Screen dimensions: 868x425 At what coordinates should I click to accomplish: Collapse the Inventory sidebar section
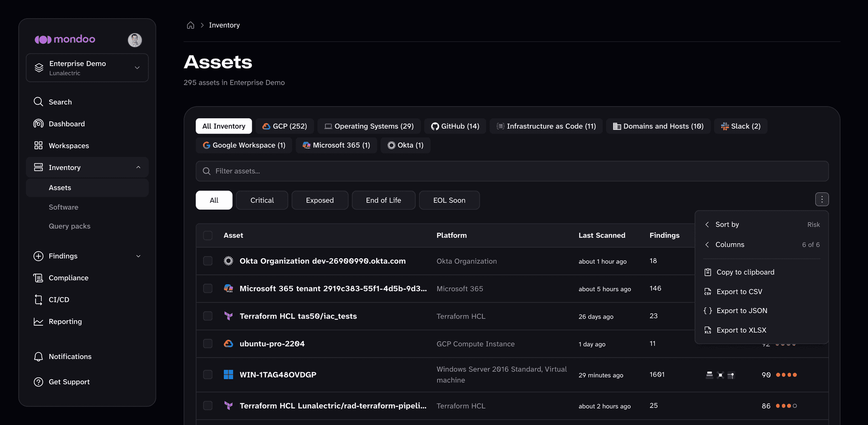(138, 168)
